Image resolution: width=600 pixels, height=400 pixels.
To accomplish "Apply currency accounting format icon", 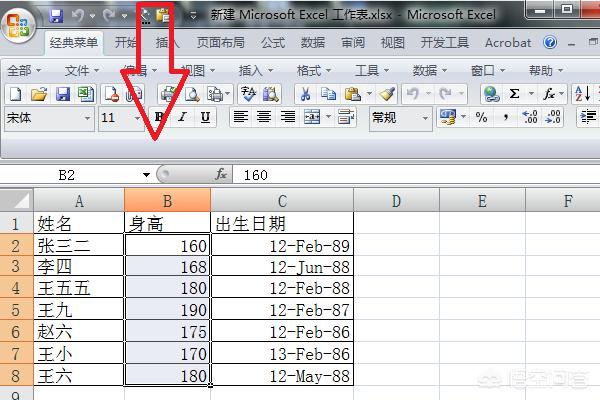I will [x=448, y=117].
